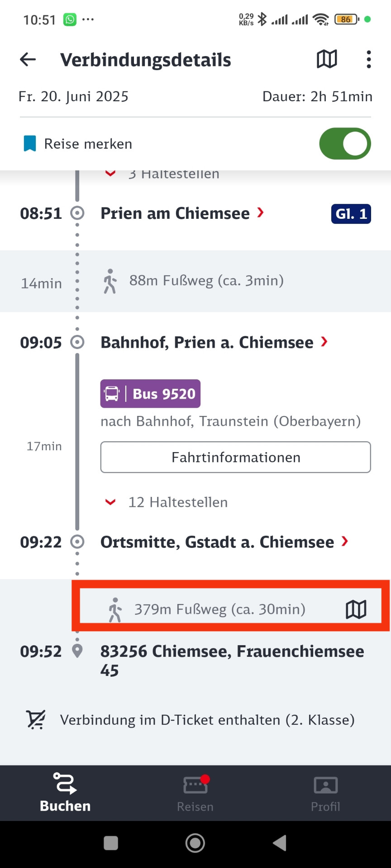Tap the Bus 9520 badge

coord(150,394)
